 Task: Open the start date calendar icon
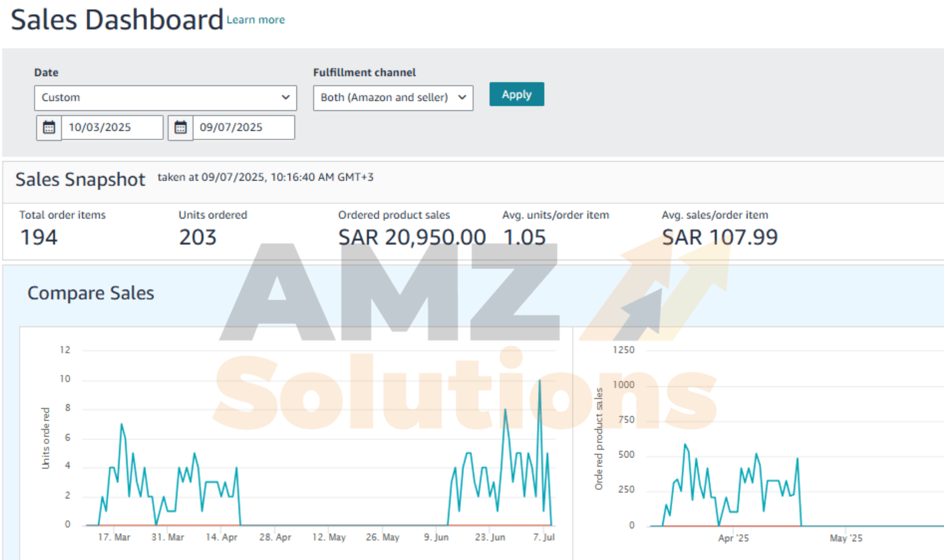(49, 127)
